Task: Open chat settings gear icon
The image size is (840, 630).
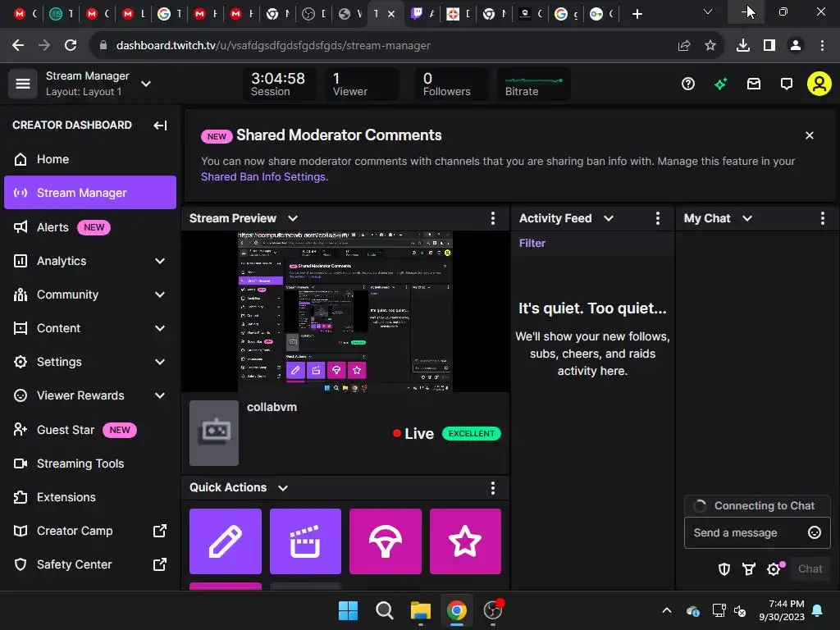Action: tap(774, 569)
